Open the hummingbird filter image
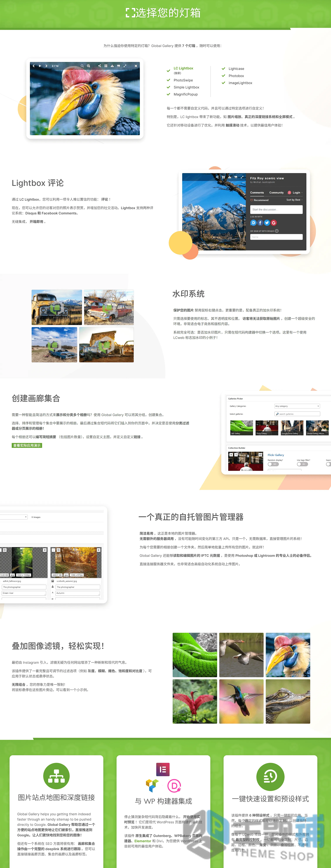 click(x=241, y=701)
